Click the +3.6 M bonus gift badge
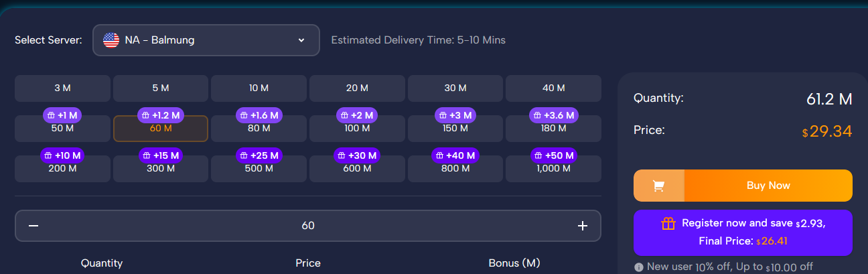 click(x=553, y=115)
